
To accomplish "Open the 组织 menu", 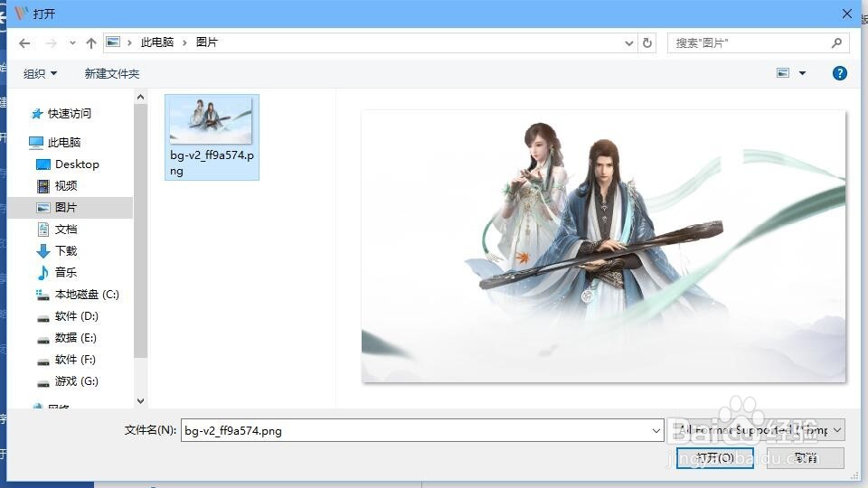I will pos(40,73).
